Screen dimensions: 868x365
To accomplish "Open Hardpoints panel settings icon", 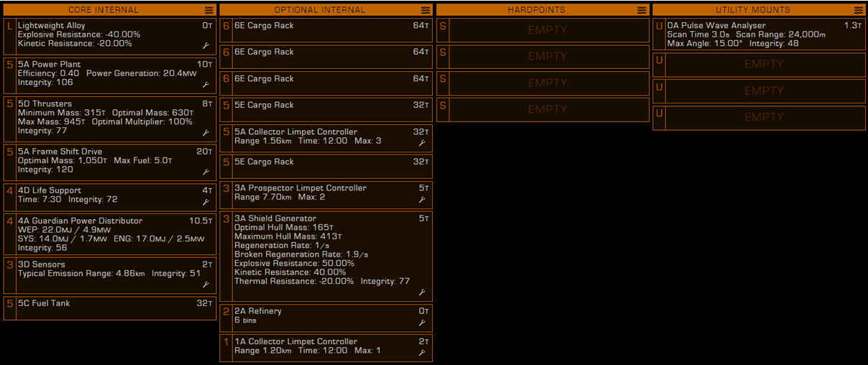I will 641,10.
